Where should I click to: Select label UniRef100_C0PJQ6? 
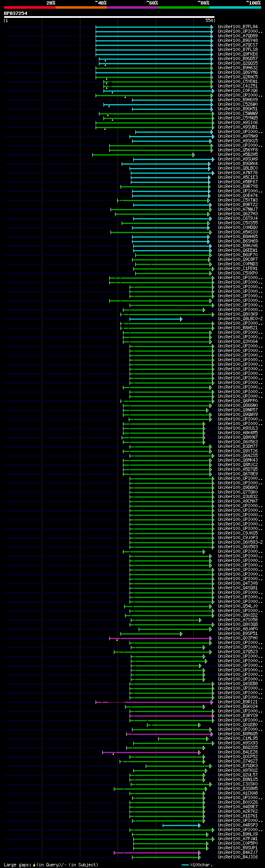(238, 91)
